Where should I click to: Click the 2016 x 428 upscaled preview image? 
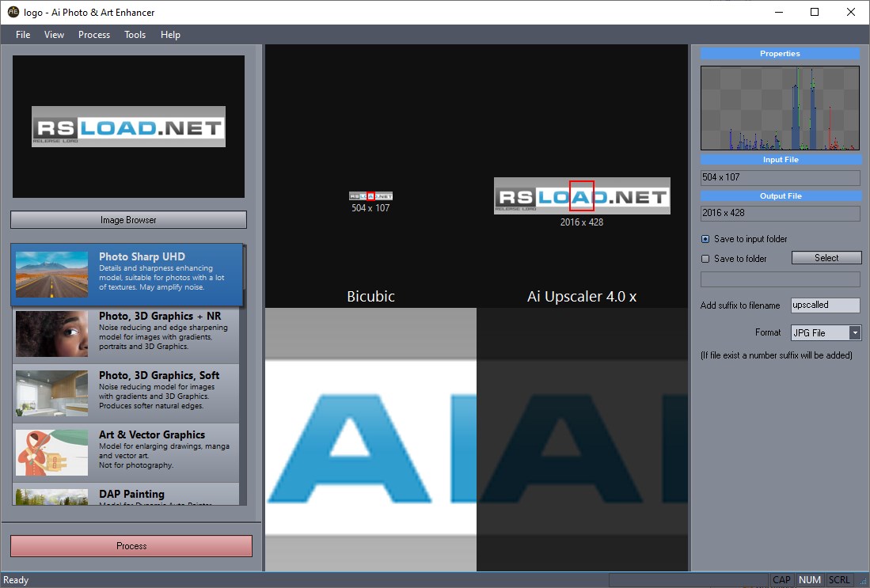(x=582, y=195)
